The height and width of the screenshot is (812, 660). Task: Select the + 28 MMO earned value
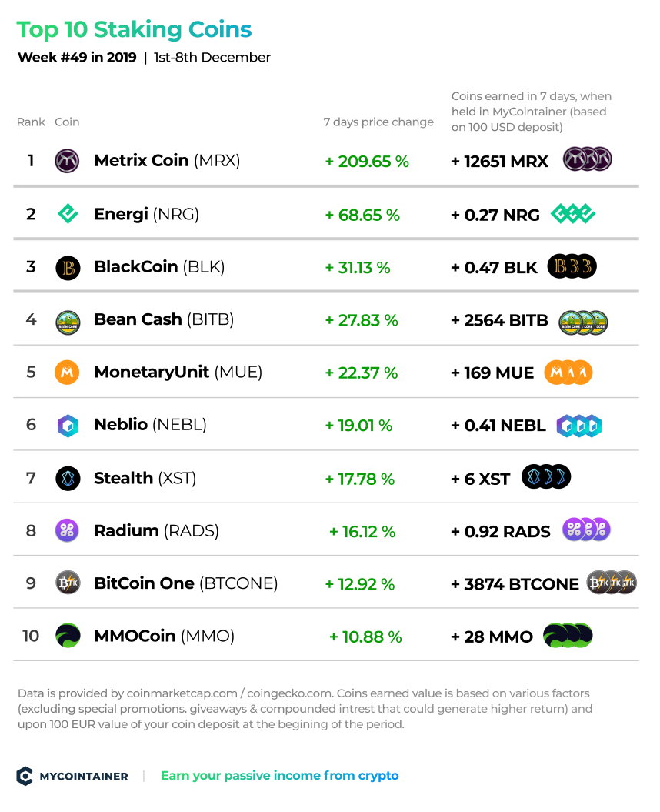(492, 637)
